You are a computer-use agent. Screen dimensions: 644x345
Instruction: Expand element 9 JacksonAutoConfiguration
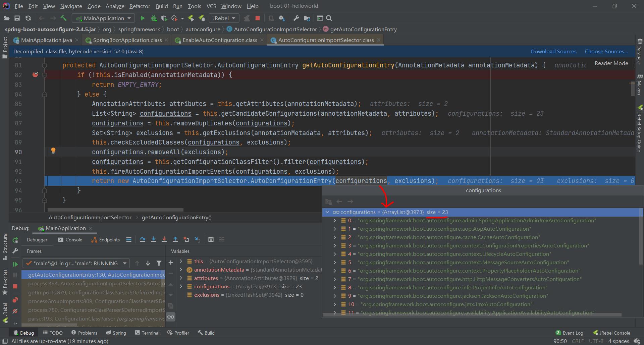click(x=334, y=296)
